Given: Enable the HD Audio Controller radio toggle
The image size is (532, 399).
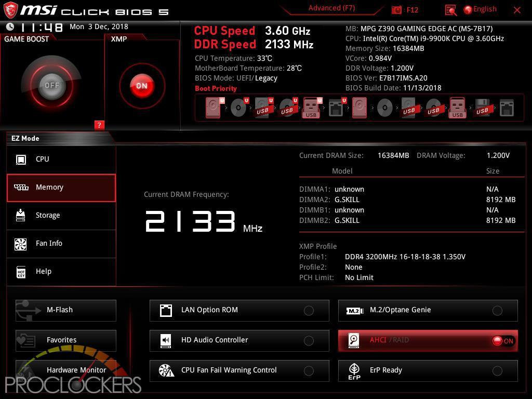Looking at the screenshot, I should click(309, 341).
